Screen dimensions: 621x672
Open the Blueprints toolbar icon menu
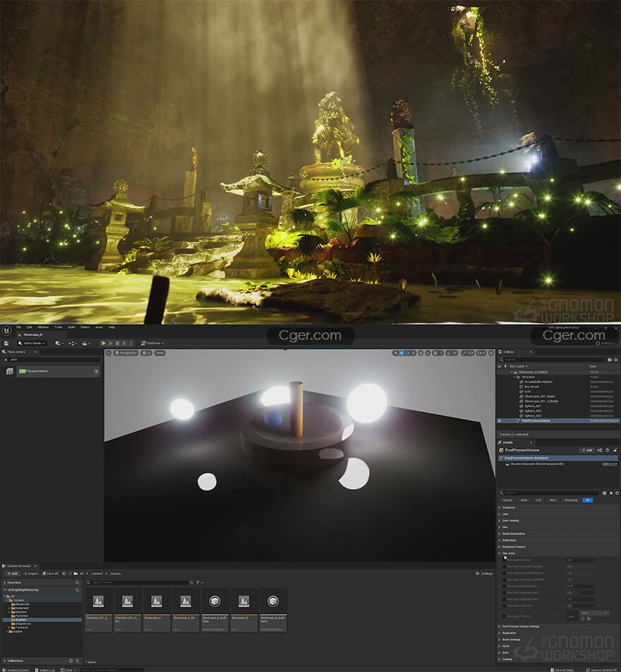tap(72, 343)
